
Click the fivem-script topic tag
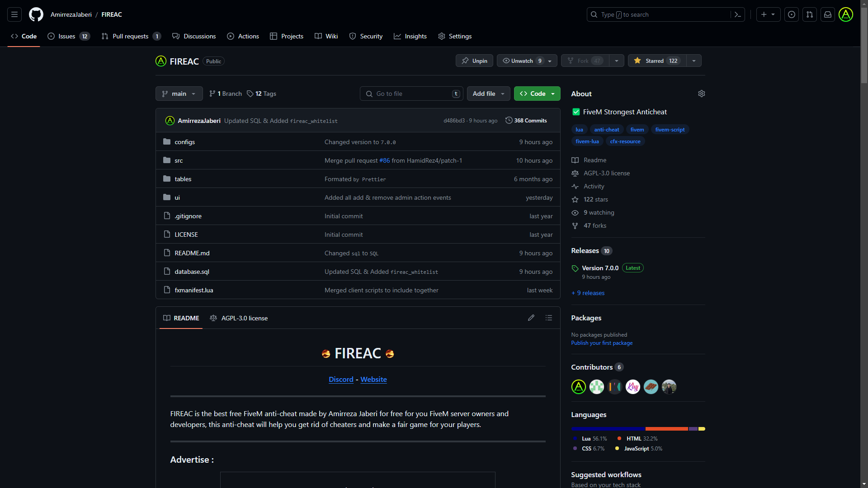tap(670, 130)
